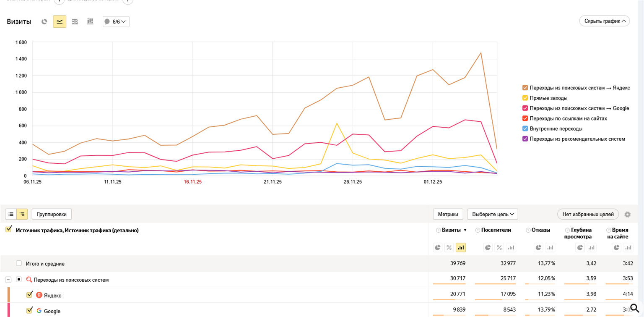Screen dimensions: 644x317
Task: Open table settings gear icon
Action: [x=627, y=215]
